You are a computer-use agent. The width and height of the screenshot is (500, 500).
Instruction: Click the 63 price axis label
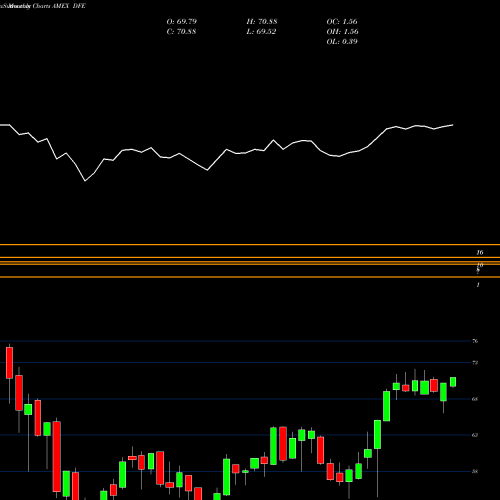[x=475, y=435]
